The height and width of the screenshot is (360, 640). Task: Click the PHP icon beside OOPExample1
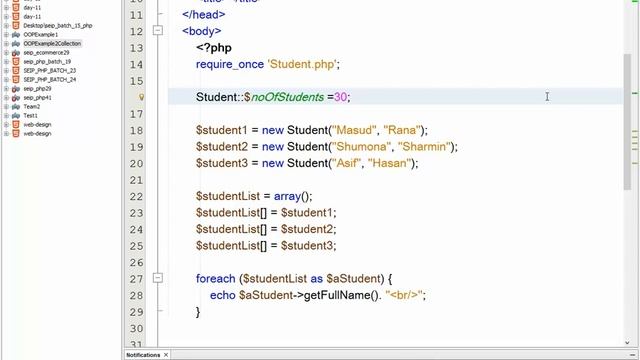coord(16,35)
